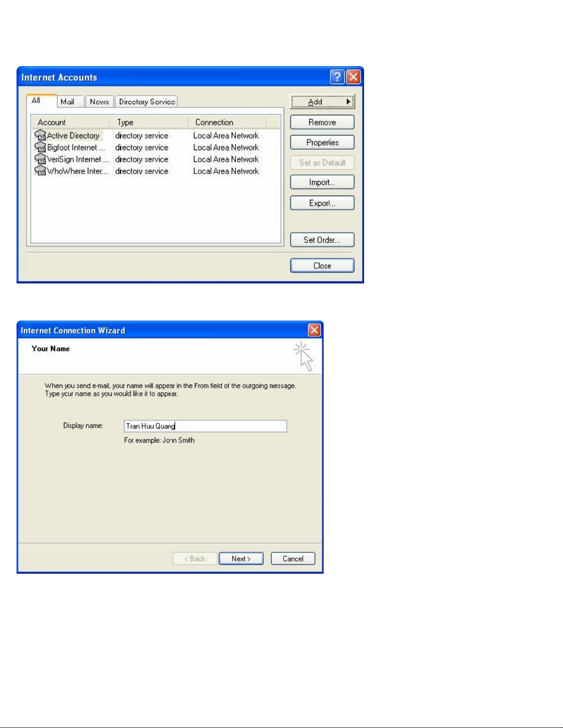Click the Import button
This screenshot has width=563, height=728.
coord(322,182)
